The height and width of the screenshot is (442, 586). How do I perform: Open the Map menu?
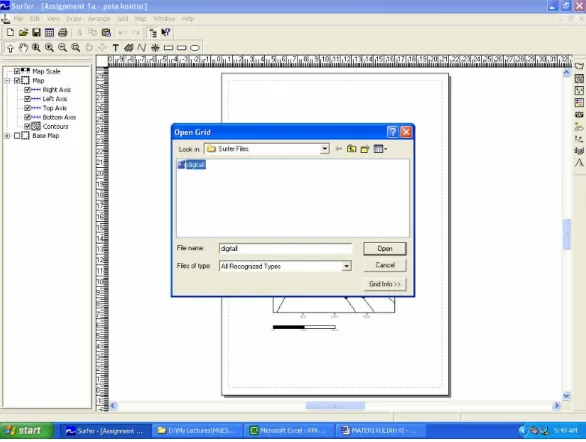click(x=141, y=19)
